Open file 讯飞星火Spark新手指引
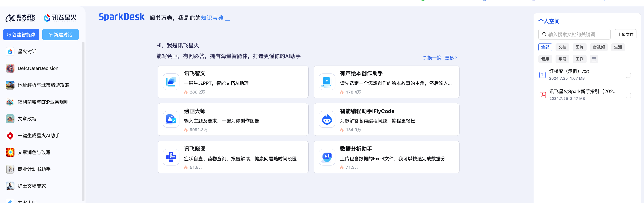This screenshot has height=203, width=644. (583, 91)
